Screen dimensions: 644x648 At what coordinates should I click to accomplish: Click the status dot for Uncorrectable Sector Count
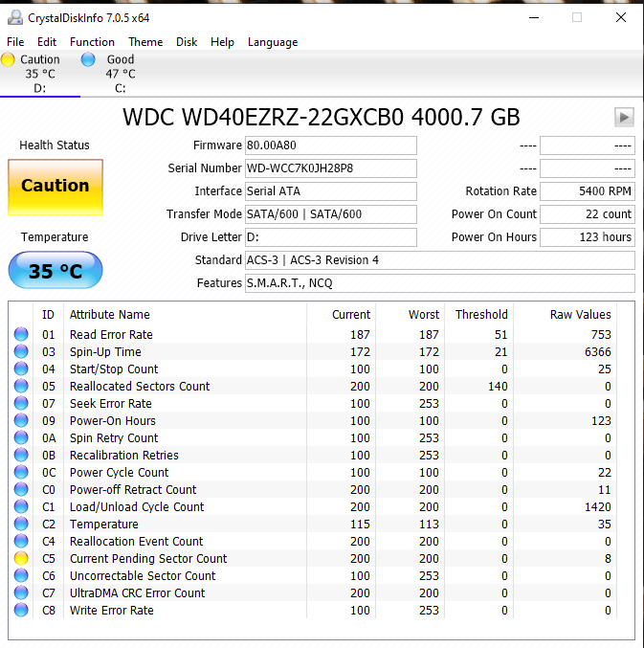coord(21,575)
